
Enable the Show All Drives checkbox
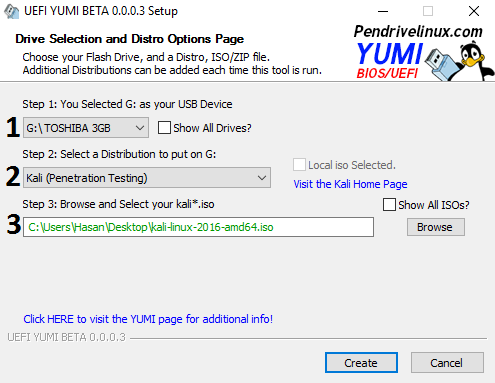[164, 128]
